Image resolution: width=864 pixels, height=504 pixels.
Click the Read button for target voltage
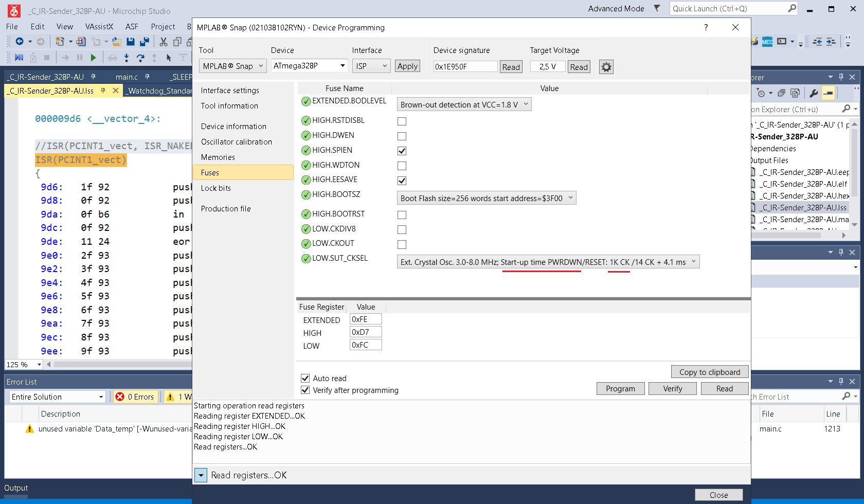[x=579, y=67]
